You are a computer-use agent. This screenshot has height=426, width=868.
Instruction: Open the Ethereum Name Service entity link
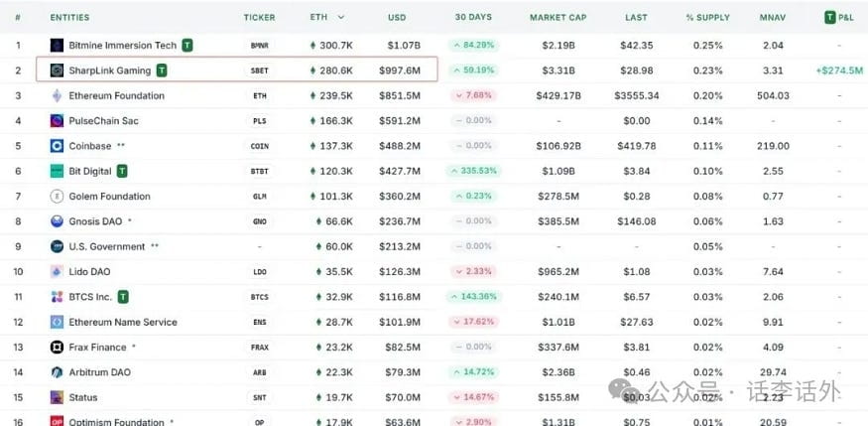click(123, 323)
